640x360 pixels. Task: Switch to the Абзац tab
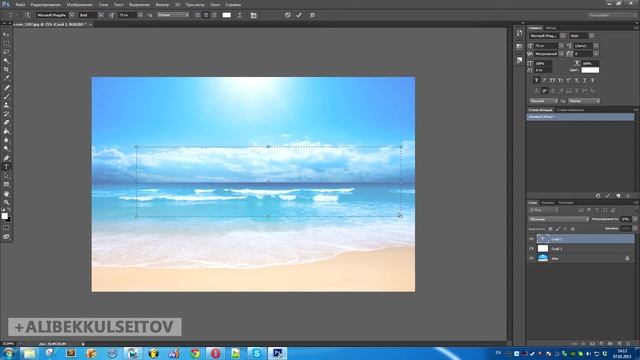pos(551,28)
